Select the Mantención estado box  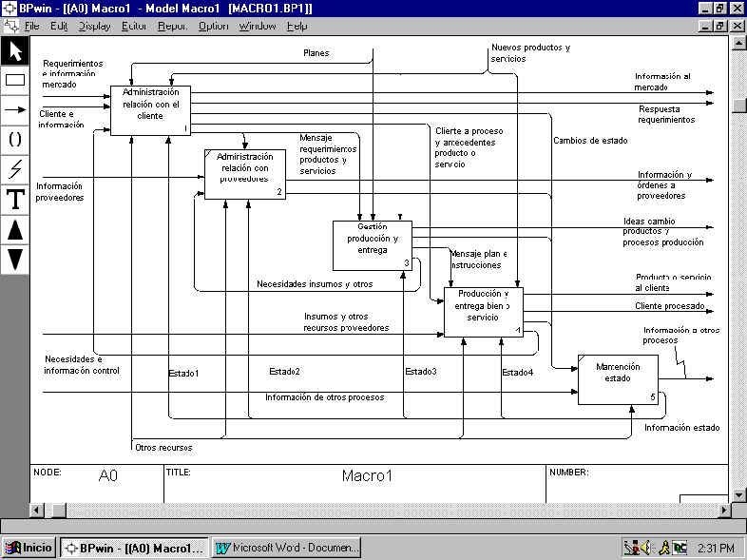618,379
